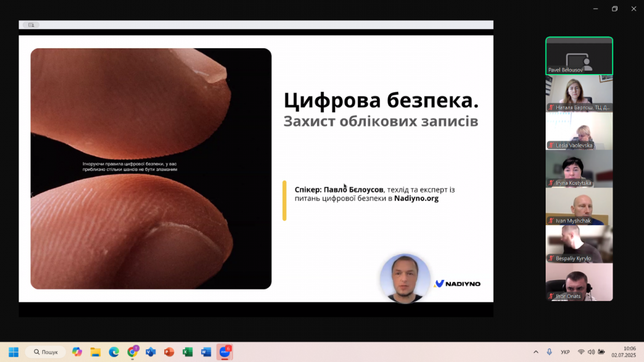Screen dimensions: 644x362
Task: Switch to PowerPoint in taskbar
Action: pos(169,352)
